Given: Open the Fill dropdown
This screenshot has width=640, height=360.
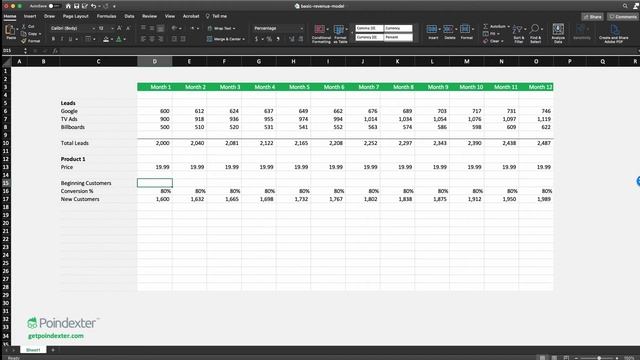Looking at the screenshot, I should click(x=498, y=33).
